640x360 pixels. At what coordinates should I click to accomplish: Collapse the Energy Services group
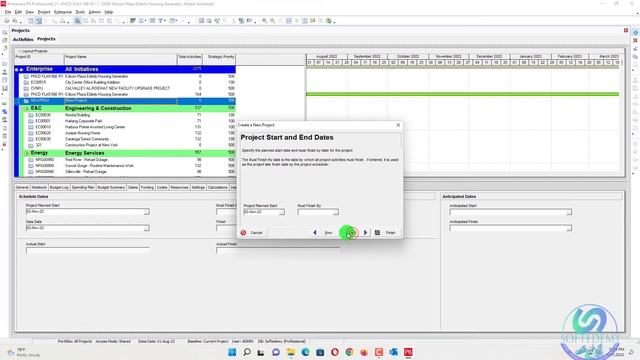coord(27,153)
